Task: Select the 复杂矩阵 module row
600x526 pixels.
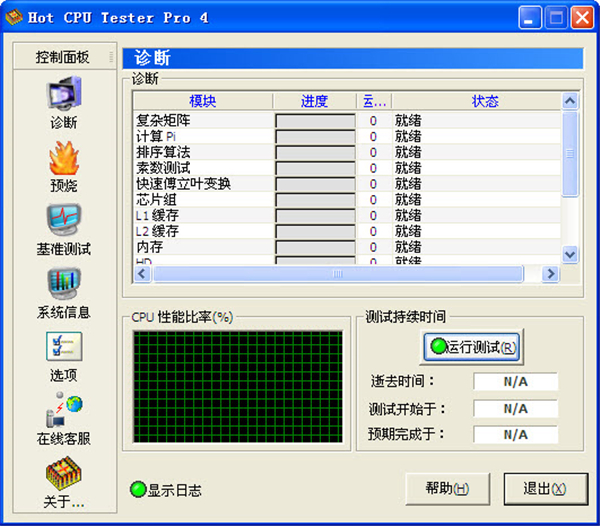Action: (x=347, y=121)
